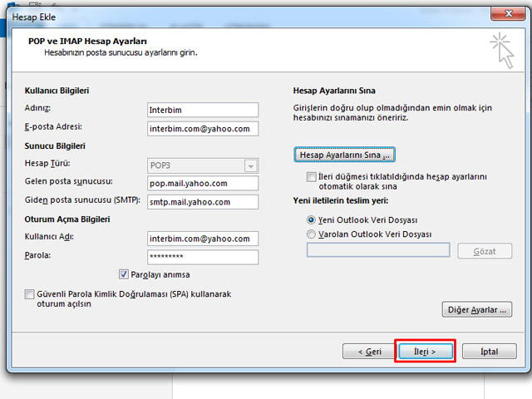
Task: Open Diğer Ayarlar settings
Action: tap(475, 309)
